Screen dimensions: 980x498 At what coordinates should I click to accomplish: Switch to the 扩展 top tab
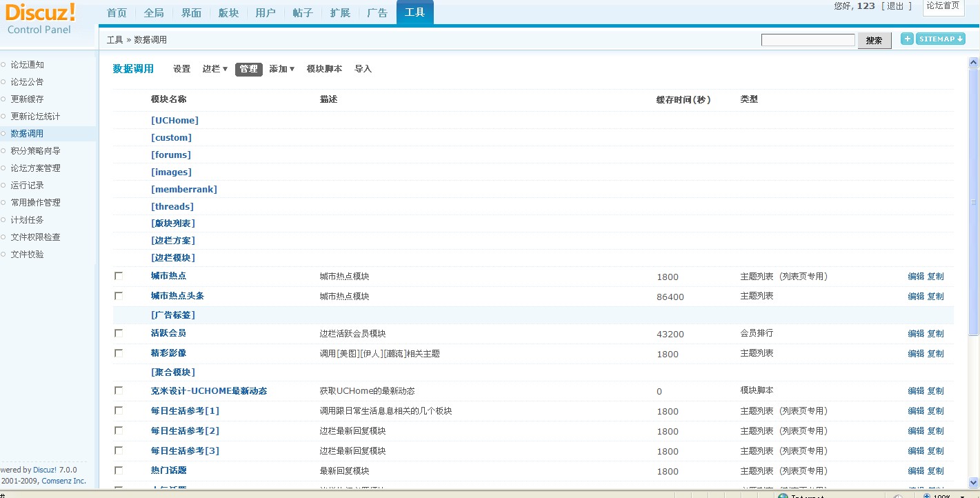click(340, 13)
